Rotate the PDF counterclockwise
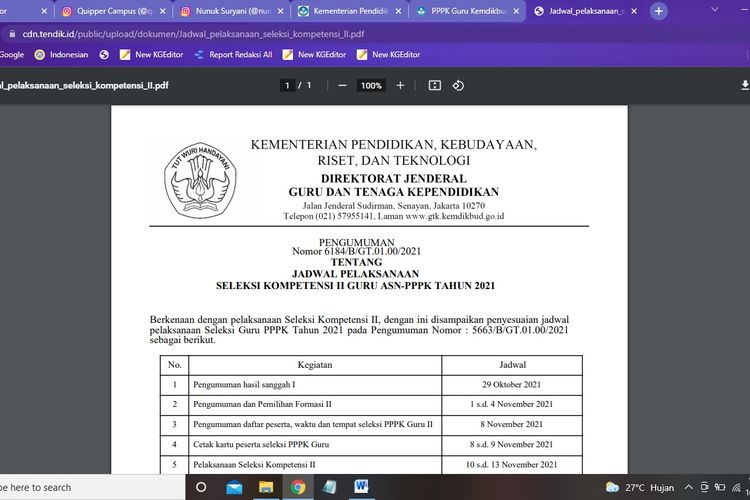This screenshot has height=500, width=750. 458,86
